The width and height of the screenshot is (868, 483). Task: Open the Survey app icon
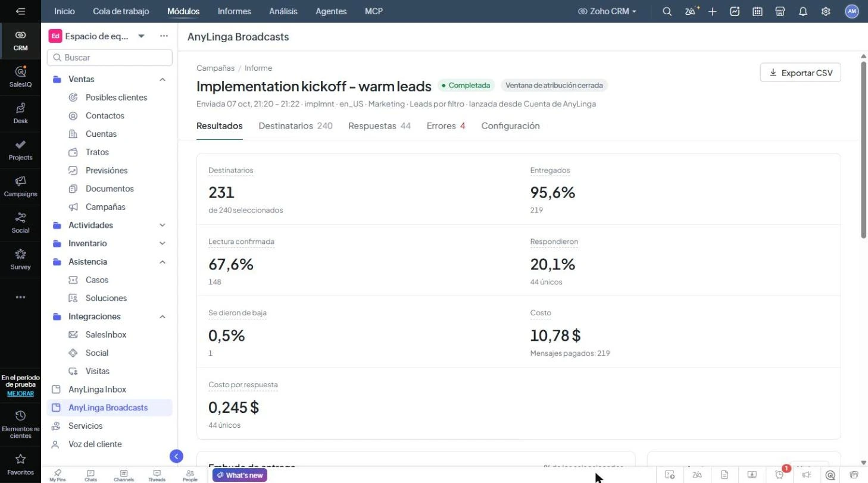20,259
